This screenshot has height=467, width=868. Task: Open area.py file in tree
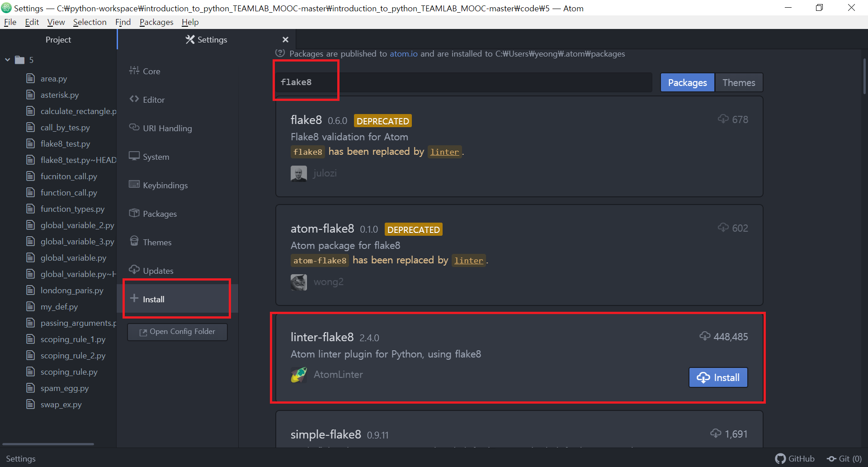point(54,79)
